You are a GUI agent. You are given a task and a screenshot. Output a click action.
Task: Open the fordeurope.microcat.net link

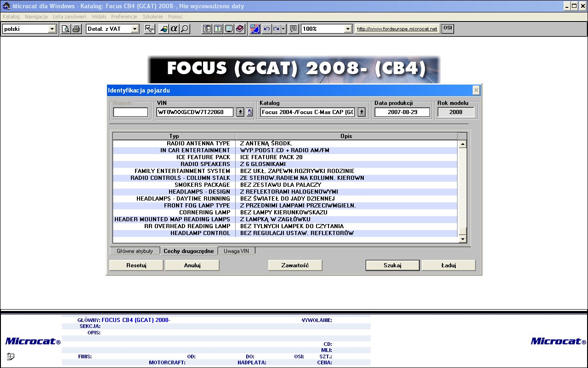[397, 29]
